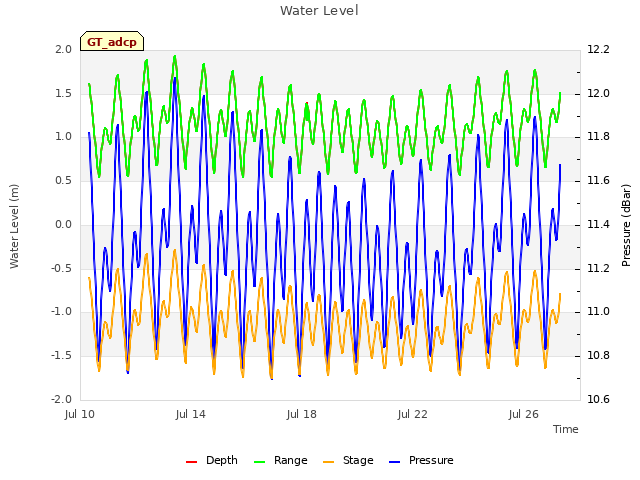Toggle the Depth series legend label
The image size is (640, 480).
222,460
